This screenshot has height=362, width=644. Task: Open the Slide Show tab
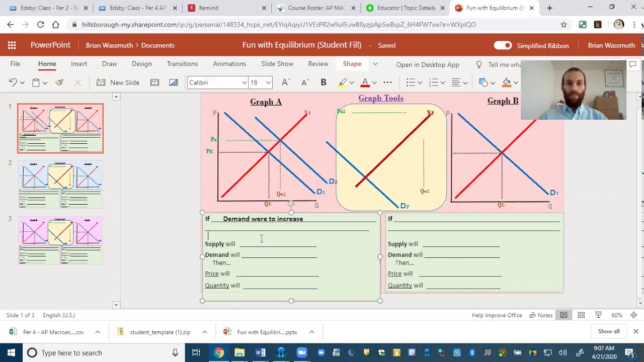(277, 64)
